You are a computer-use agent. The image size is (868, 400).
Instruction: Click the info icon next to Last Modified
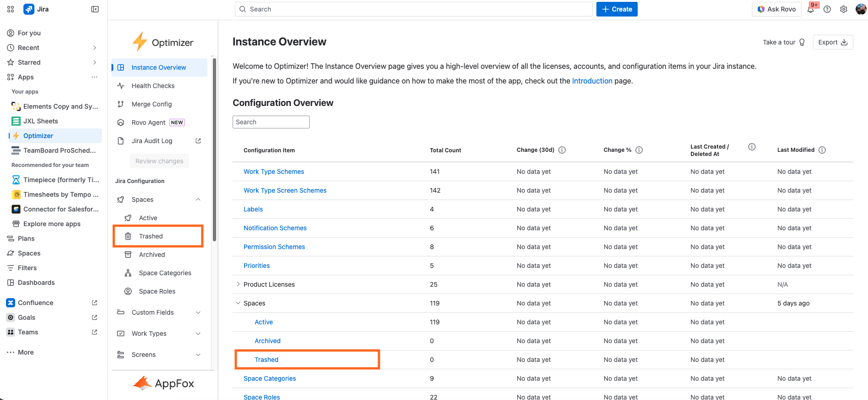coord(822,150)
